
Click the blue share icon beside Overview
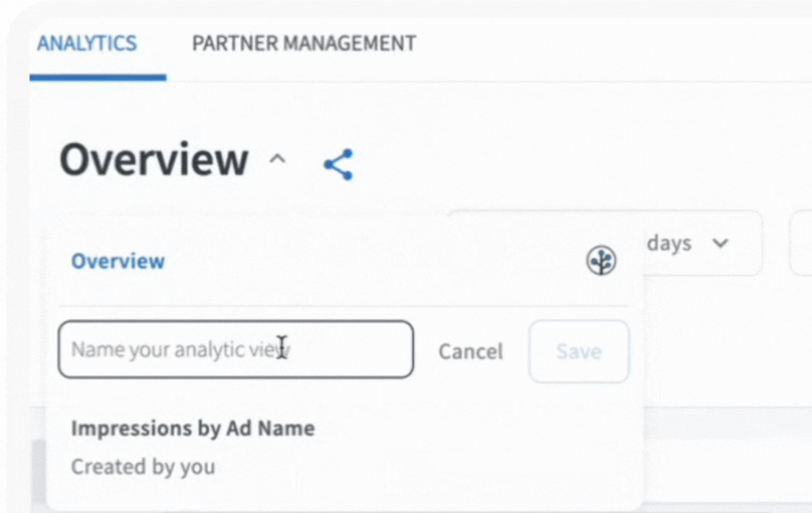pos(338,164)
